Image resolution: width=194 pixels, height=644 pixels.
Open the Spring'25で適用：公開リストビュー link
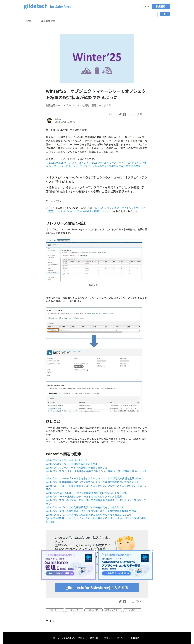96,520
